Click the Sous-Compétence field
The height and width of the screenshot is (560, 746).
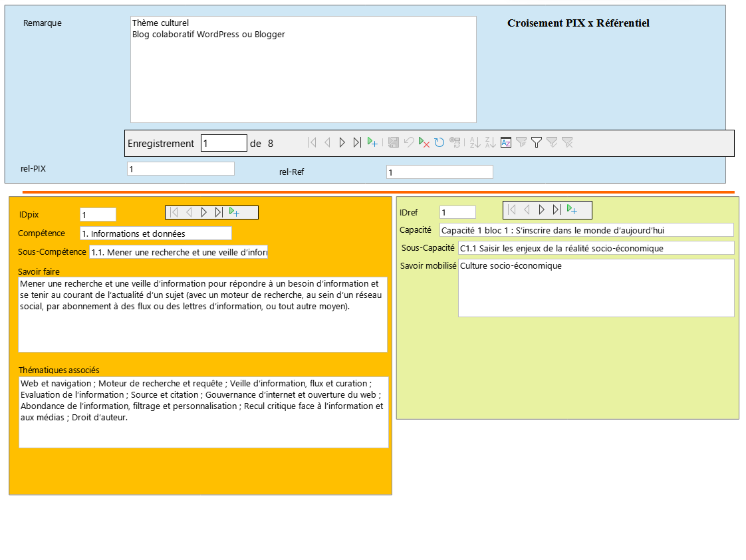(178, 252)
